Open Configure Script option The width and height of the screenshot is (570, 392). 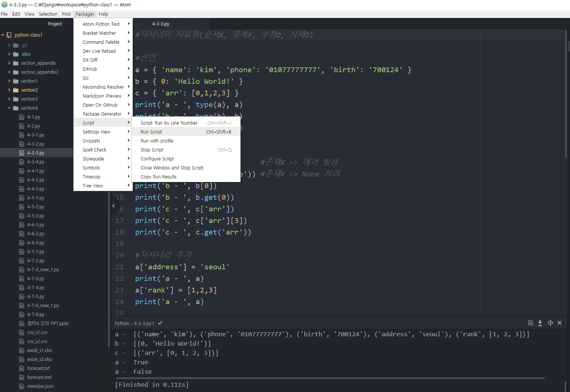pyautogui.click(x=157, y=159)
